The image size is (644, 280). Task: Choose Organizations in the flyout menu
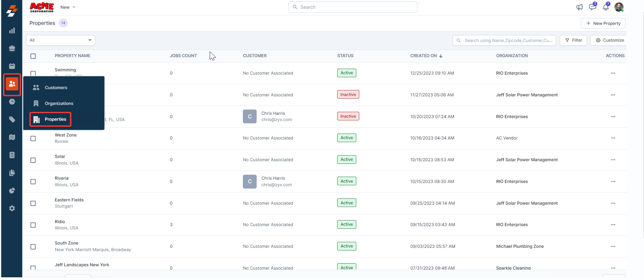[59, 104]
